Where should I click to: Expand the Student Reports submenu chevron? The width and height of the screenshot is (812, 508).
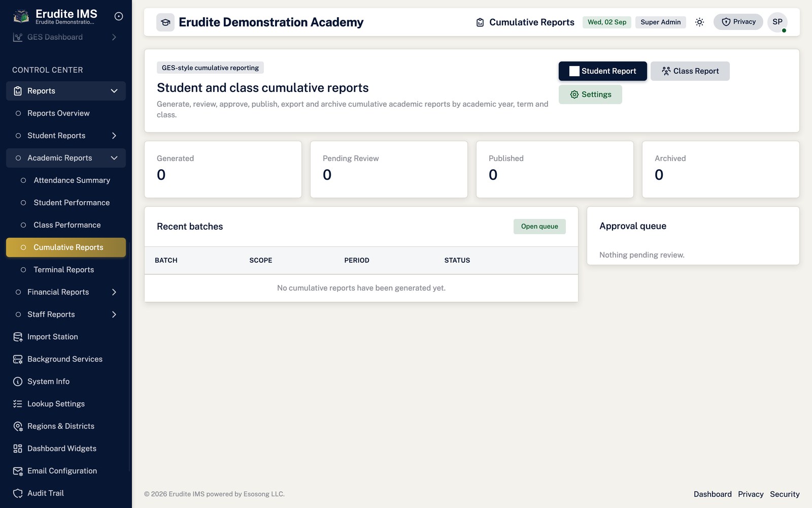(x=114, y=136)
